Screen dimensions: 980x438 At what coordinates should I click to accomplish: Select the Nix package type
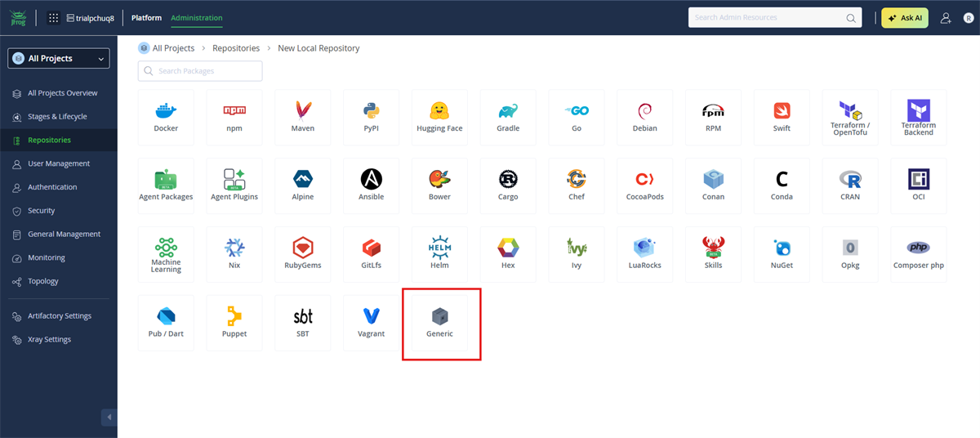[x=234, y=255]
